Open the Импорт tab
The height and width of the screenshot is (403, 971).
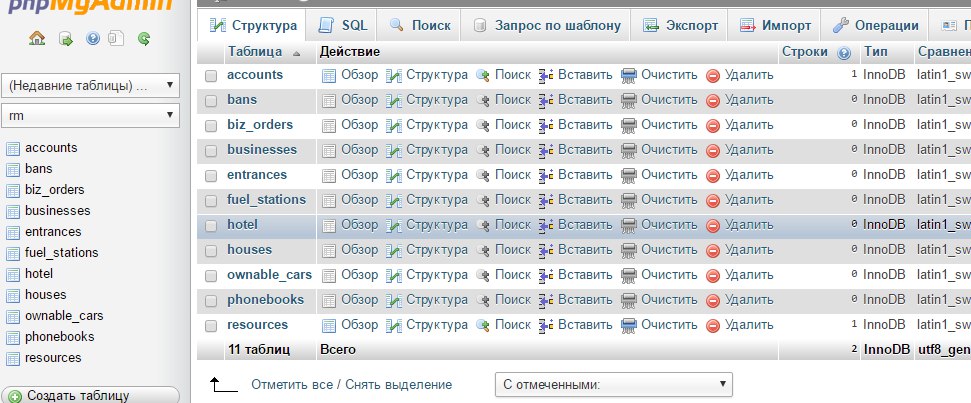pyautogui.click(x=775, y=25)
